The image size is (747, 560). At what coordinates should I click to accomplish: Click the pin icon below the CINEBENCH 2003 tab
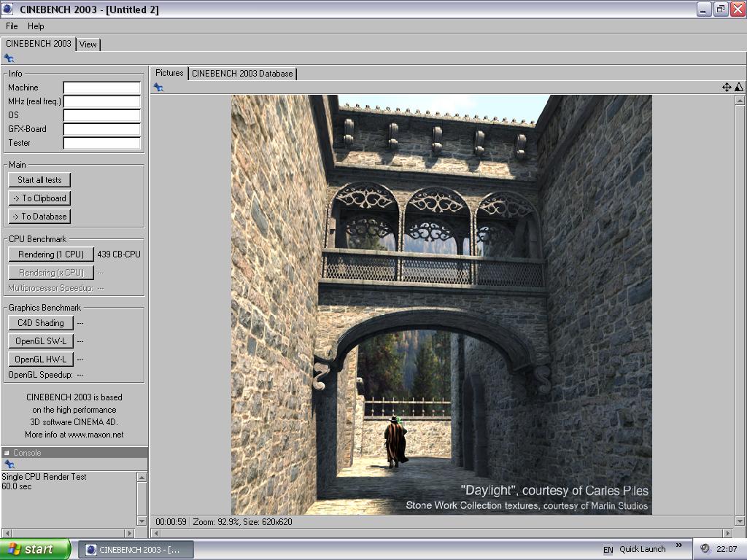9,58
